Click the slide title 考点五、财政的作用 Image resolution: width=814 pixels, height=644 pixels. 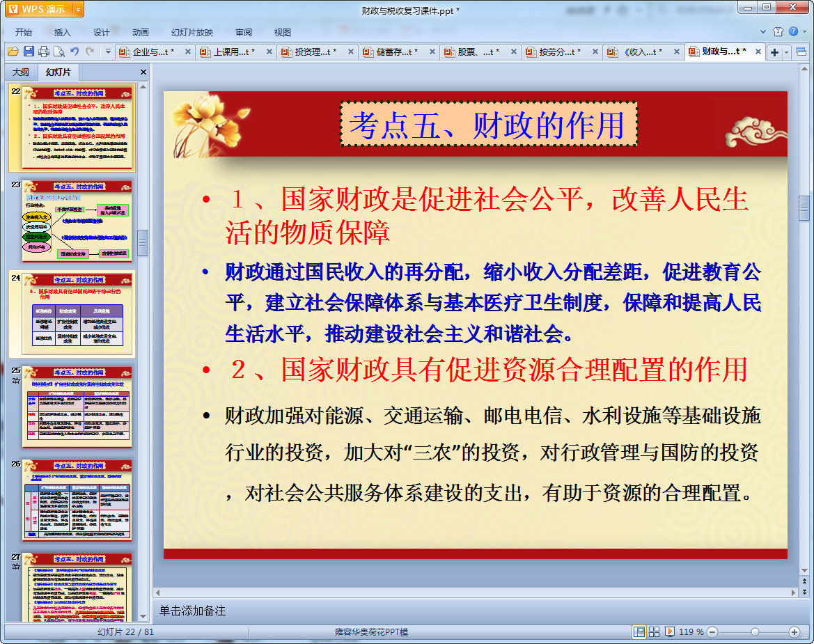(489, 124)
